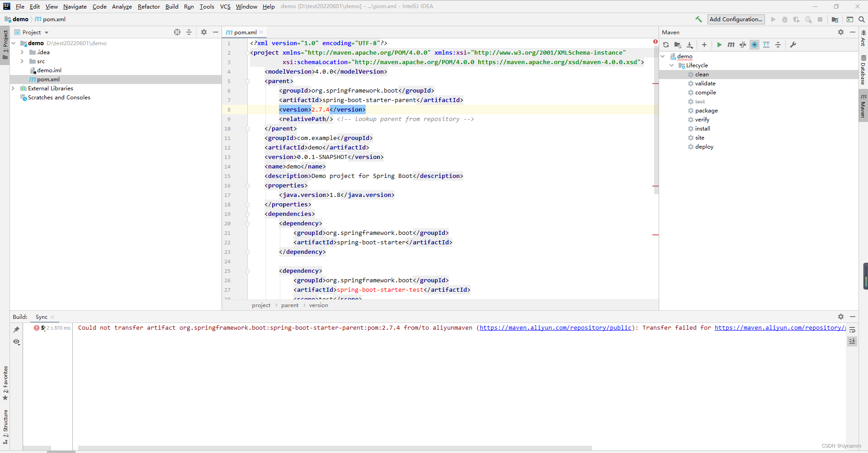Screen dimensions: 868x453
Task: Expand the .idea folder
Action: click(22, 52)
